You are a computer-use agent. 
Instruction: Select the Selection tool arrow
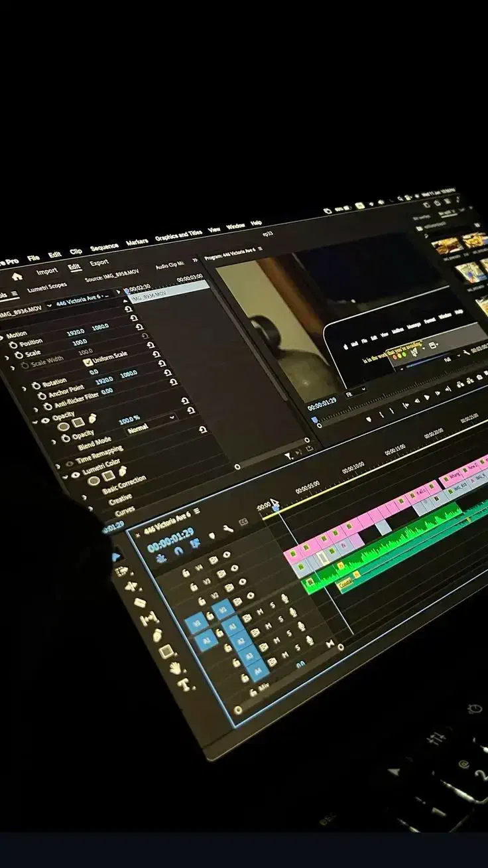coord(117,557)
